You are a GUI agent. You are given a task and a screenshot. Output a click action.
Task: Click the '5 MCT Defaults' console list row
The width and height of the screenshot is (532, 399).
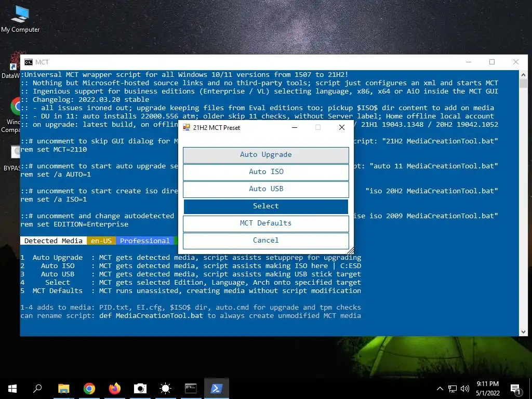(191, 291)
